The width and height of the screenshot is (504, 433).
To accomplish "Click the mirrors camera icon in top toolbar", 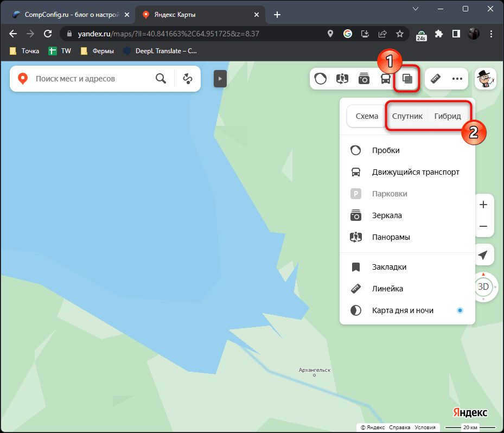I will tap(364, 79).
